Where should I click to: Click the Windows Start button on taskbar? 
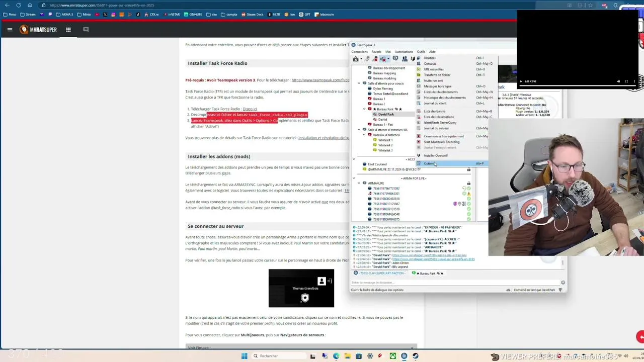tap(245, 356)
